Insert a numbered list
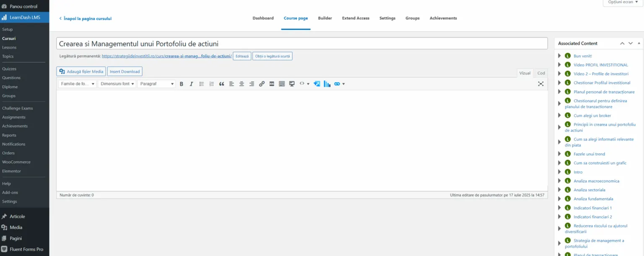The image size is (644, 256). (x=212, y=84)
